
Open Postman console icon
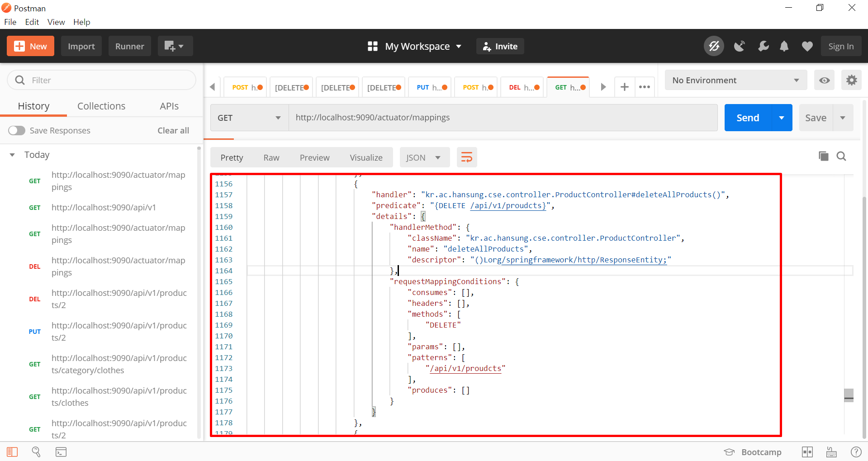coord(61,452)
